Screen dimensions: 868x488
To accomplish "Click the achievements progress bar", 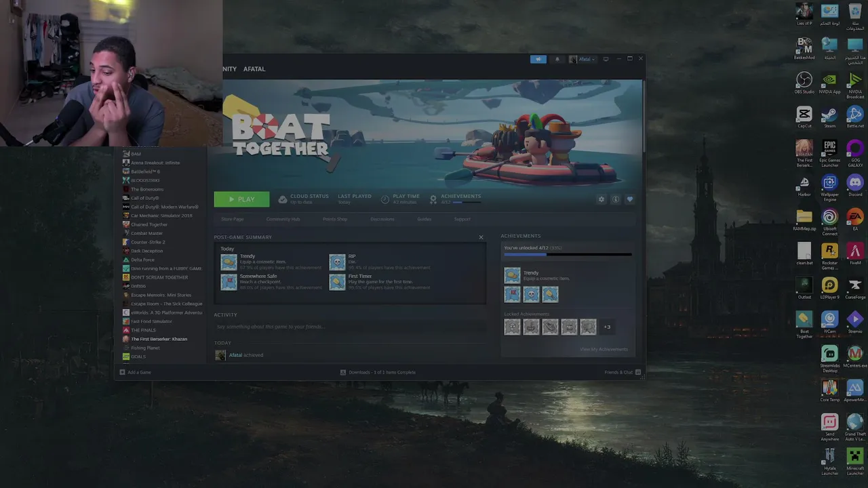I will (568, 255).
